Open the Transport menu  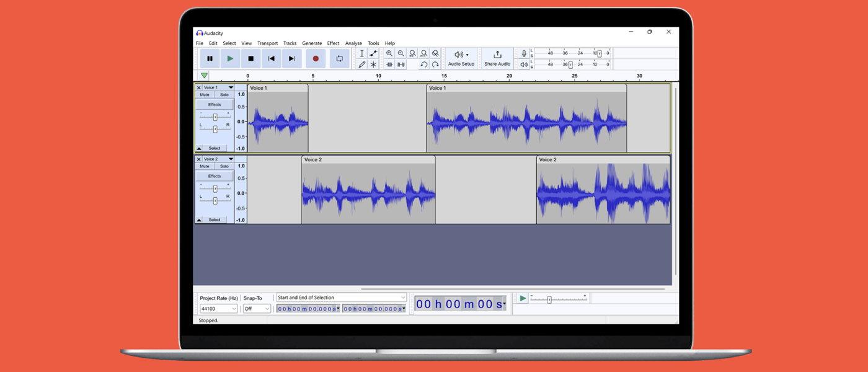coord(268,43)
